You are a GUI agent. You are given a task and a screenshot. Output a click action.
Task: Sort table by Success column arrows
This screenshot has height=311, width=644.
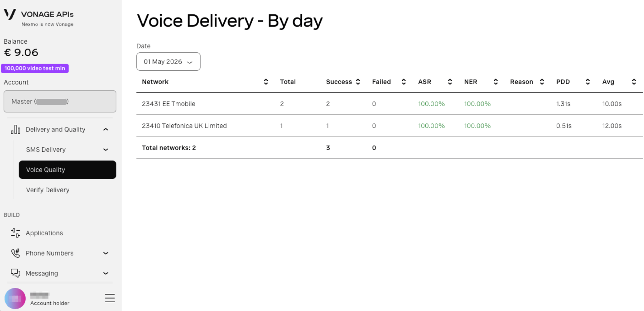point(358,82)
